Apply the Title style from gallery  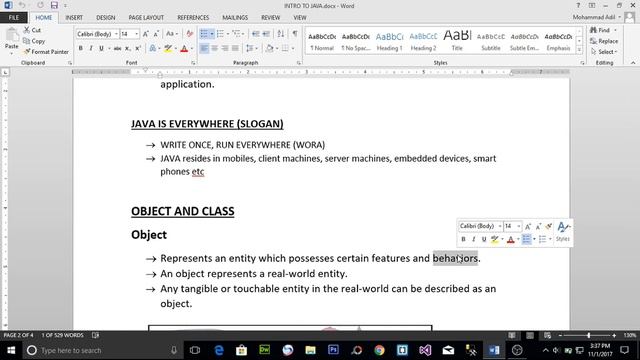click(x=457, y=41)
